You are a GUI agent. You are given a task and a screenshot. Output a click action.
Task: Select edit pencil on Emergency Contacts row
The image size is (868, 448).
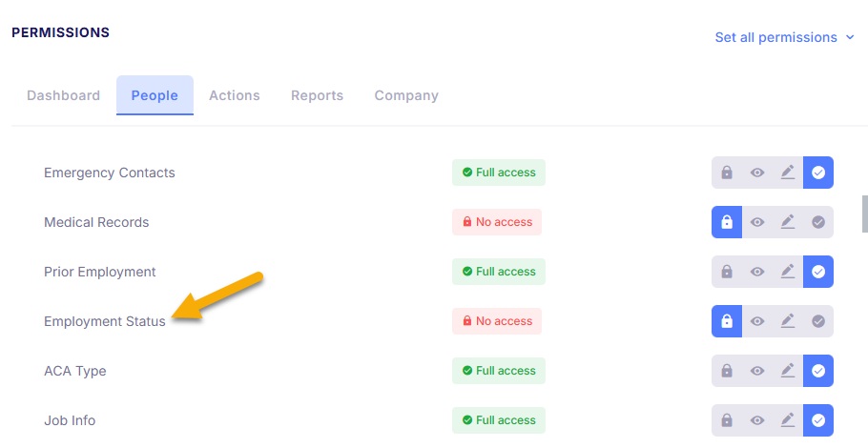tap(788, 173)
